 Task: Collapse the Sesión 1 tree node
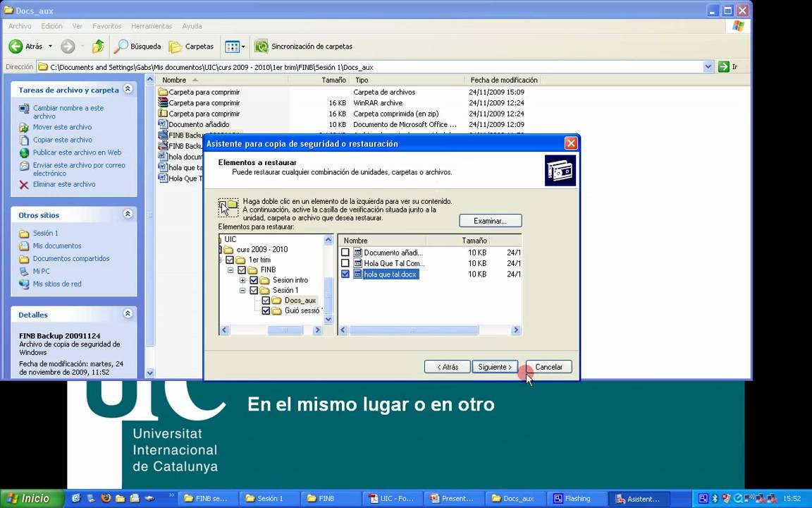(242, 291)
